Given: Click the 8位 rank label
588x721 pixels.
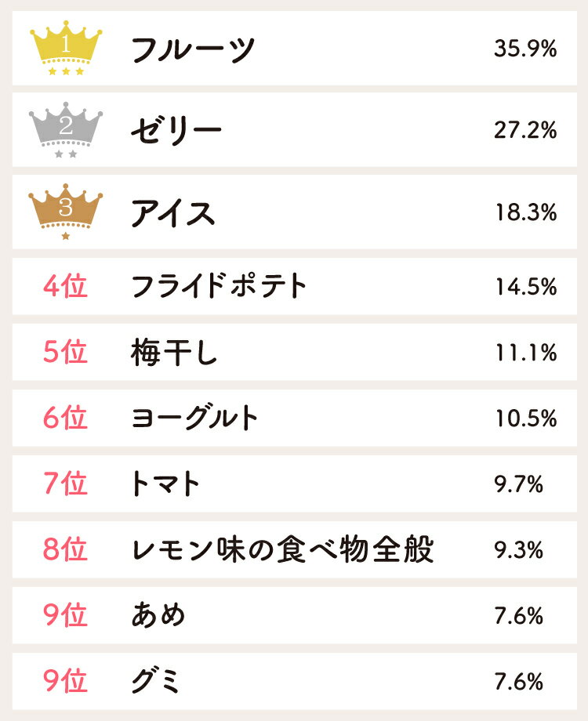Looking at the screenshot, I should pos(65,550).
